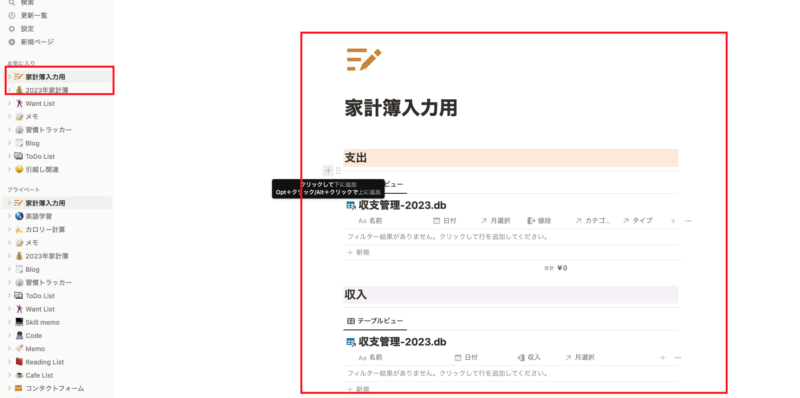The width and height of the screenshot is (800, 398).
Task: Expand Skill memo page tree
Action: pyautogui.click(x=9, y=322)
